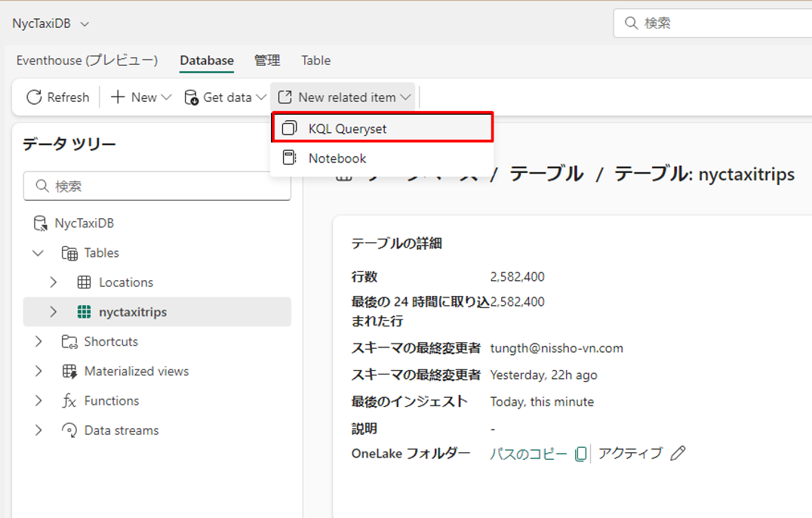Click the データ ツリー search field
The width and height of the screenshot is (812, 518).
[x=157, y=186]
